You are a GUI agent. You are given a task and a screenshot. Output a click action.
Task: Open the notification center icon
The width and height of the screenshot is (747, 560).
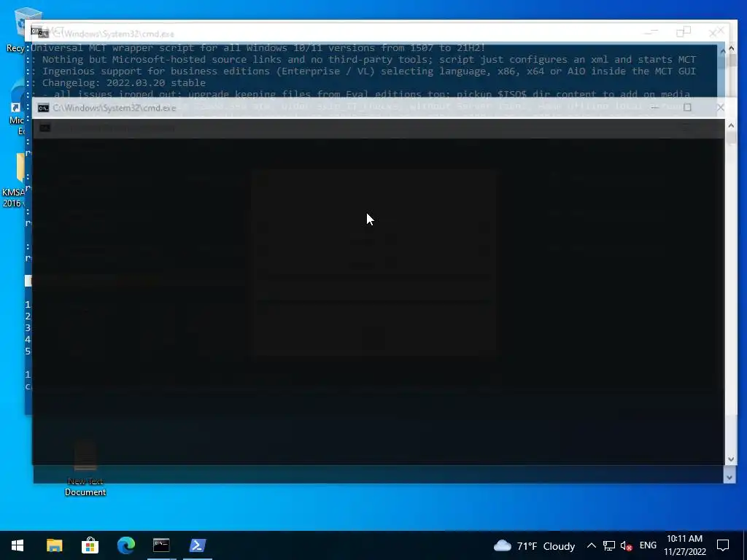tap(723, 545)
